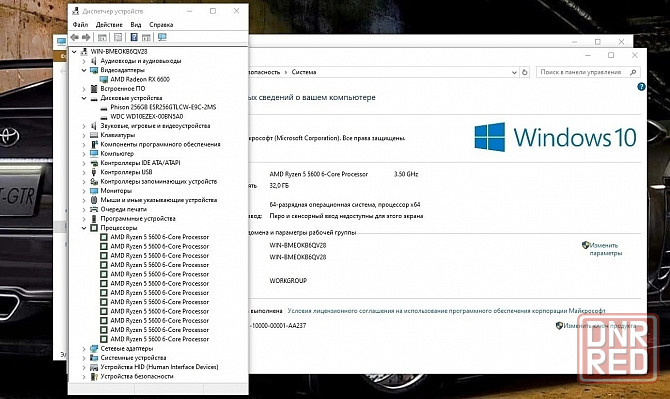Click the Изменить параметры link
Image resolution: width=670 pixels, height=399 pixels.
(x=605, y=249)
